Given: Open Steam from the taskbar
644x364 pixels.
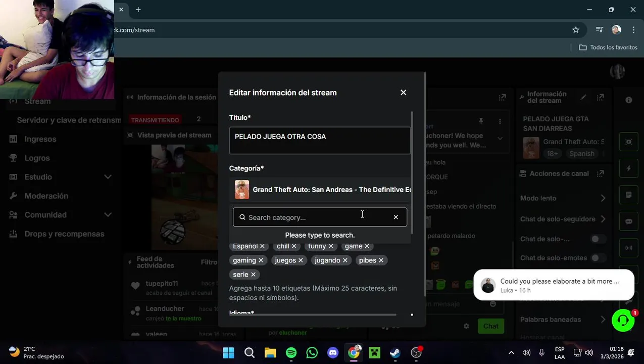Looking at the screenshot, I should point(395,352).
